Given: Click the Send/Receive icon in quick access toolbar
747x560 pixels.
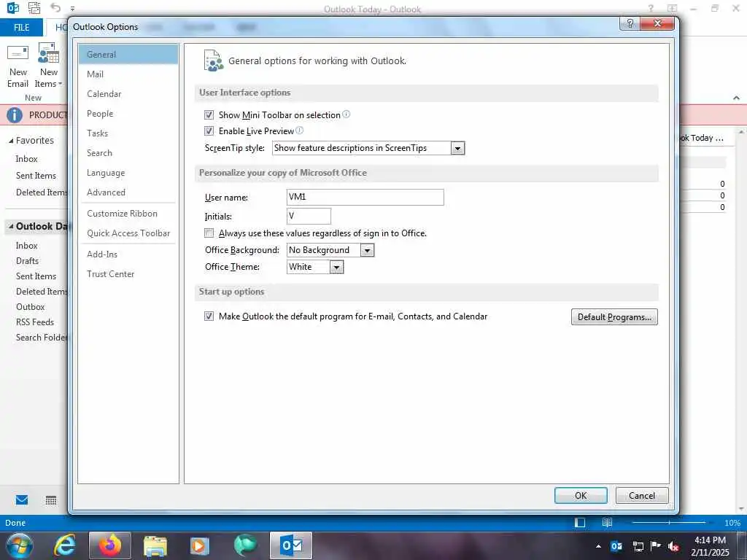Looking at the screenshot, I should point(34,7).
